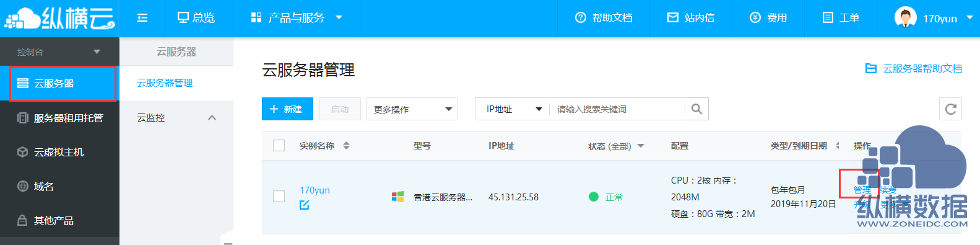Click the 总览 monitor icon
Screen dimensions: 980x245
[183, 17]
